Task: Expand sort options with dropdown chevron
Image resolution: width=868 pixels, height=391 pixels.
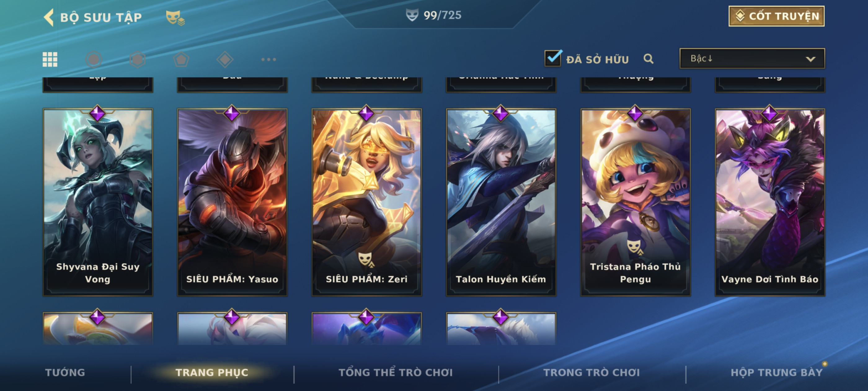Action: click(x=810, y=59)
